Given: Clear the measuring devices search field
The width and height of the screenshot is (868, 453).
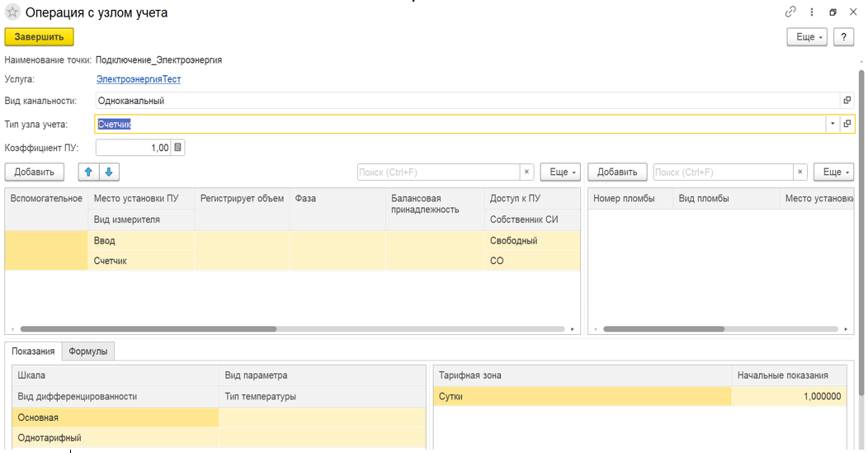Looking at the screenshot, I should (526, 172).
